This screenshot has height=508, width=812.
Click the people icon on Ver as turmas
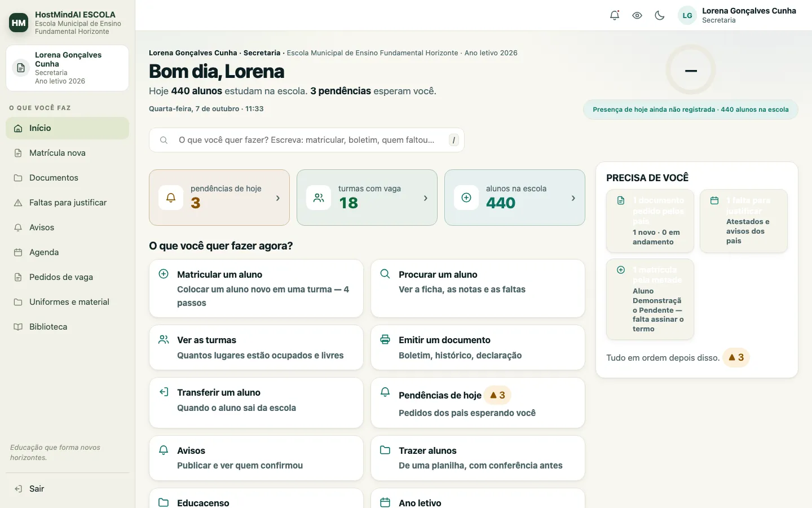coord(164,339)
